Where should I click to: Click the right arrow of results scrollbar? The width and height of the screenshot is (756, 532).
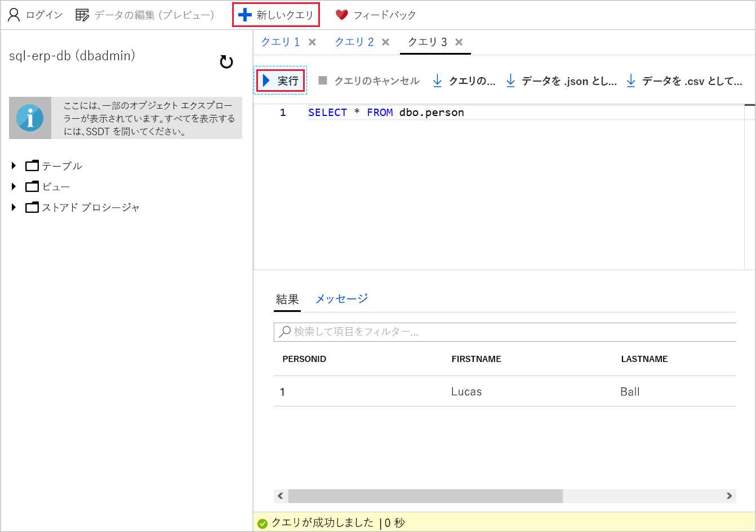coord(730,496)
